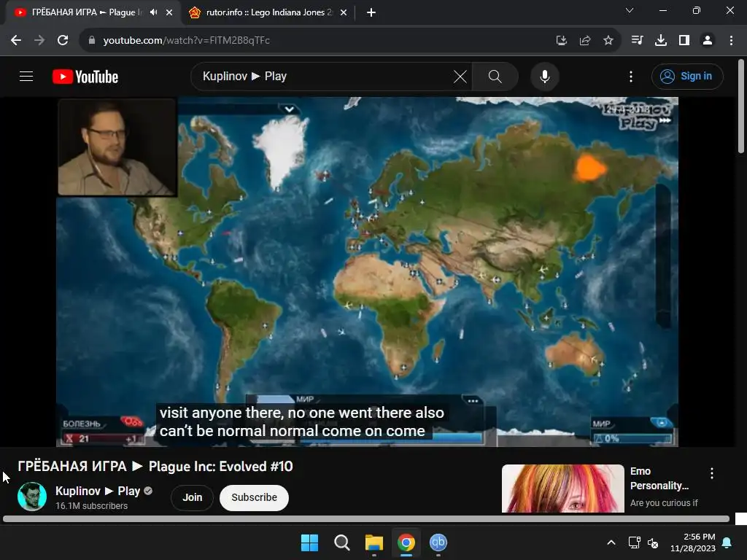Viewport: 747px width, 560px height.
Task: Install app icon in address bar
Action: 561,41
